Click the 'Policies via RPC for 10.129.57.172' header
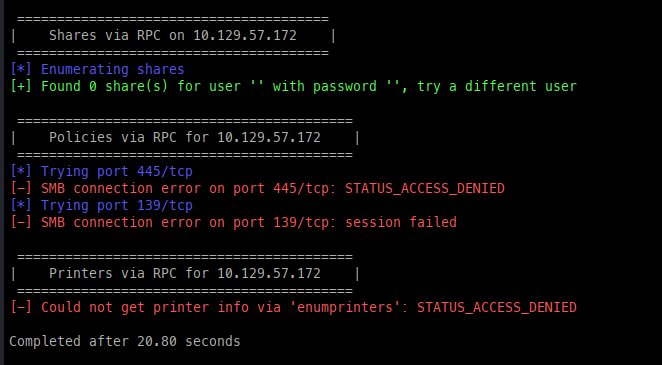662x365 pixels. [x=185, y=137]
